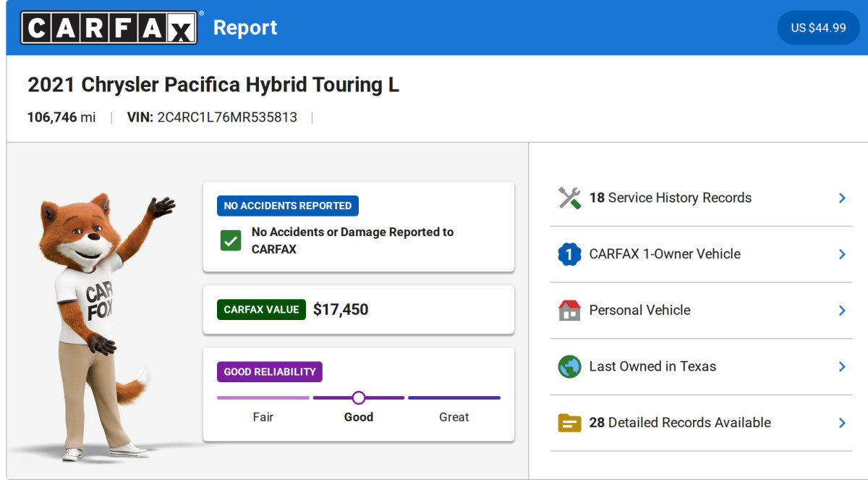868x480 pixels.
Task: Expand 18 Service History Records chevron
Action: tap(842, 198)
